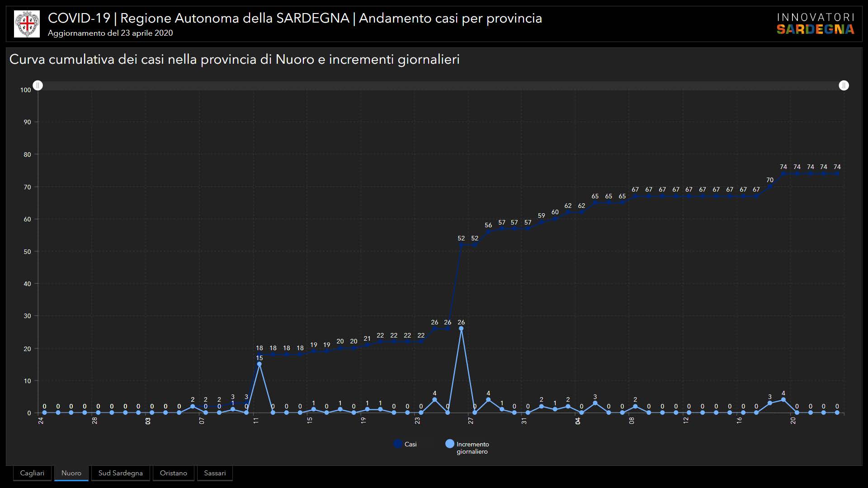
Task: Click the left zoom slider handle
Action: pyautogui.click(x=38, y=85)
